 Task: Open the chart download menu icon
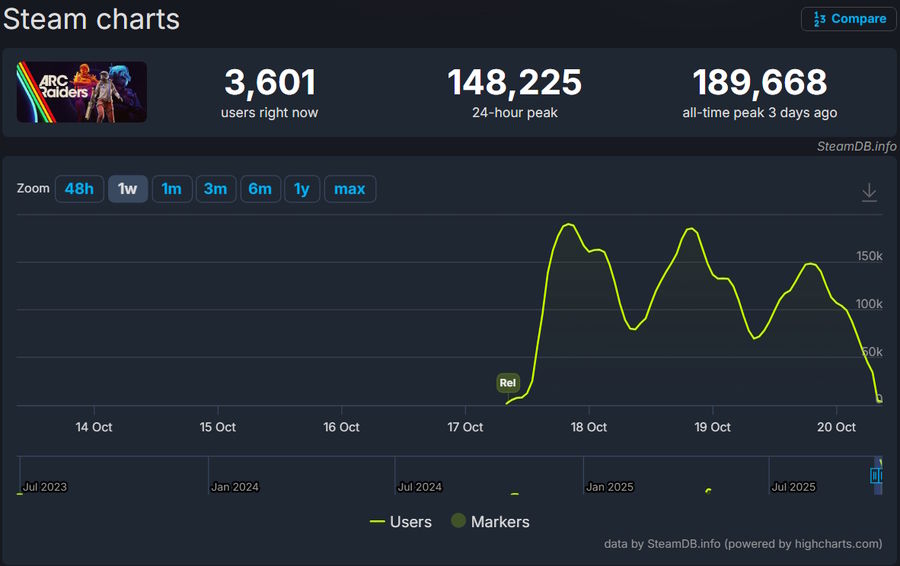869,192
